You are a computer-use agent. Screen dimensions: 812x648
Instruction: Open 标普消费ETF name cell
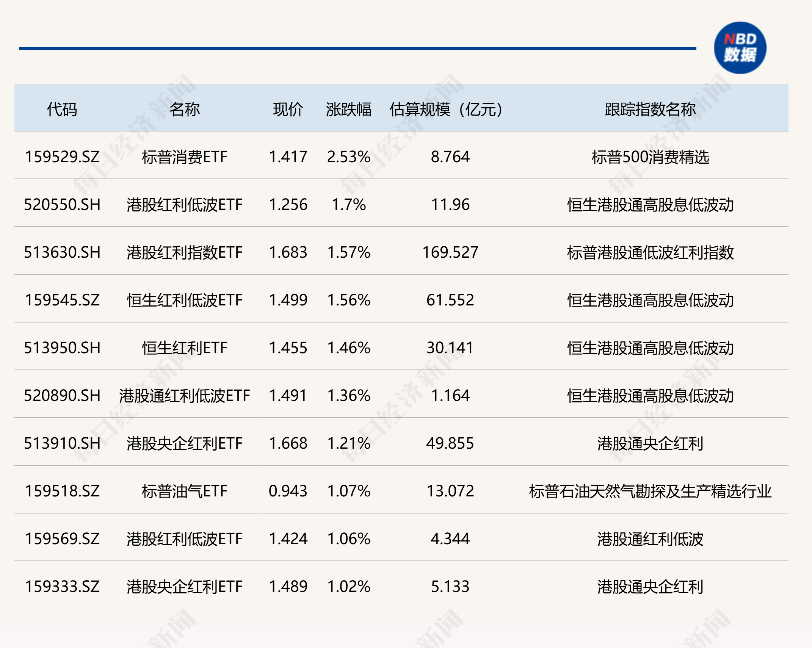click(184, 157)
